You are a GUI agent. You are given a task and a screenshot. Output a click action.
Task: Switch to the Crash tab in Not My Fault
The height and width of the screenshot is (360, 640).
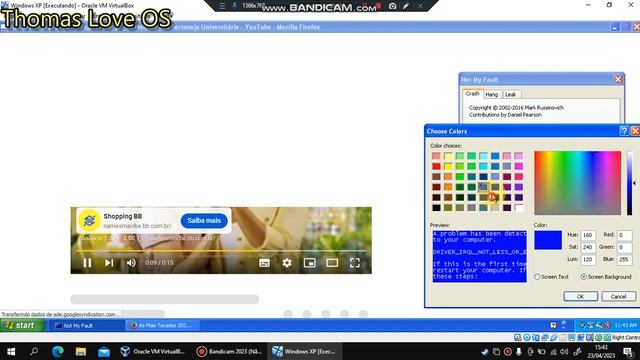coord(473,94)
